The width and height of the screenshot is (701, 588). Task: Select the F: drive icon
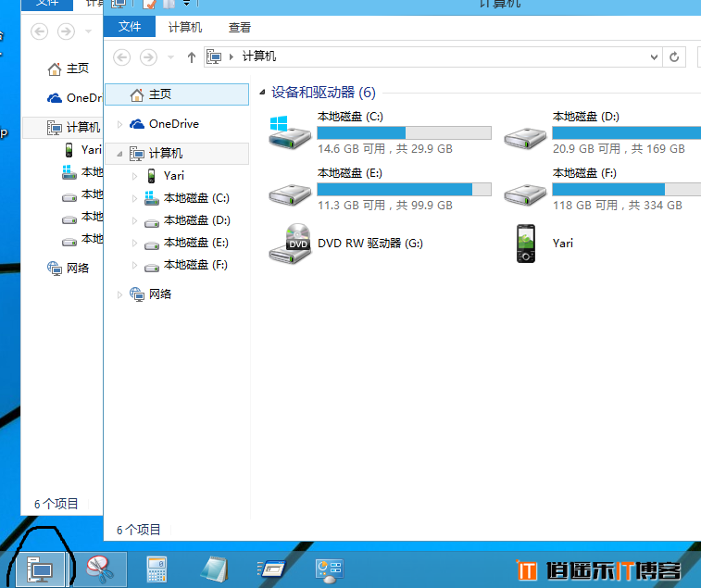tap(525, 194)
